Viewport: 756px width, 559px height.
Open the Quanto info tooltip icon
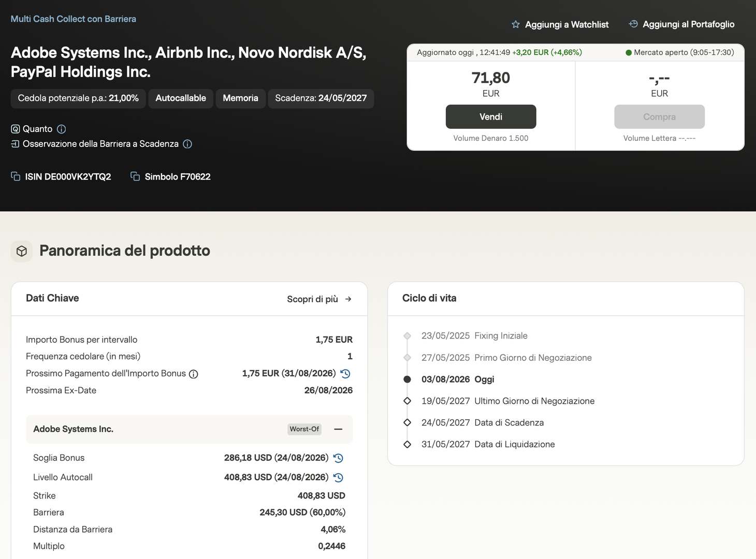(61, 129)
